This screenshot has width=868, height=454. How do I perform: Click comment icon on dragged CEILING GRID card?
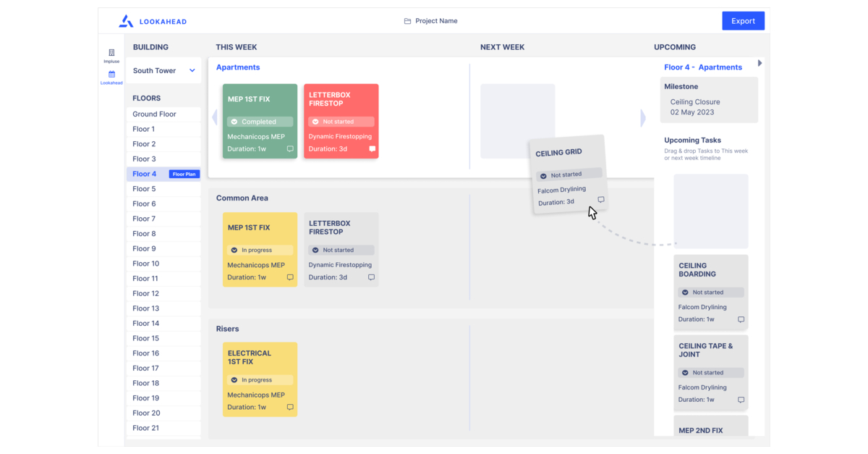point(600,201)
